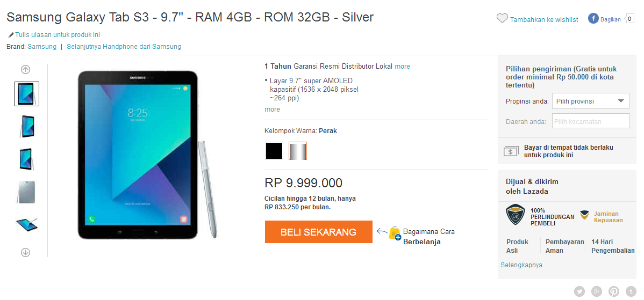Focus the Pilih kecamatan input field
The image size is (644, 300).
point(591,121)
